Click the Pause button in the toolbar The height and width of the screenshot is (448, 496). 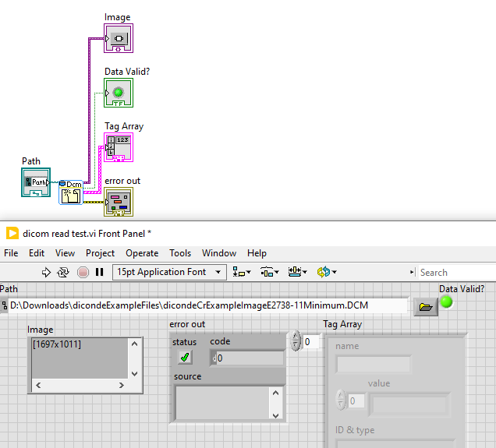99,272
